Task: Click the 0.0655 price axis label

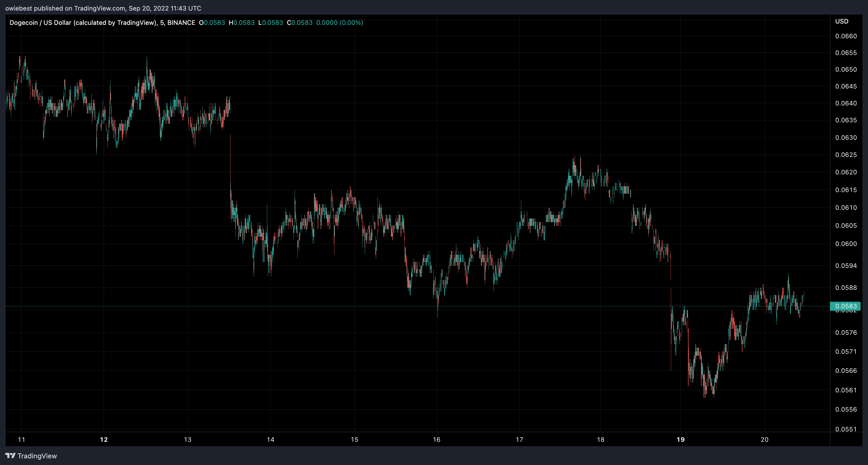Action: point(846,53)
